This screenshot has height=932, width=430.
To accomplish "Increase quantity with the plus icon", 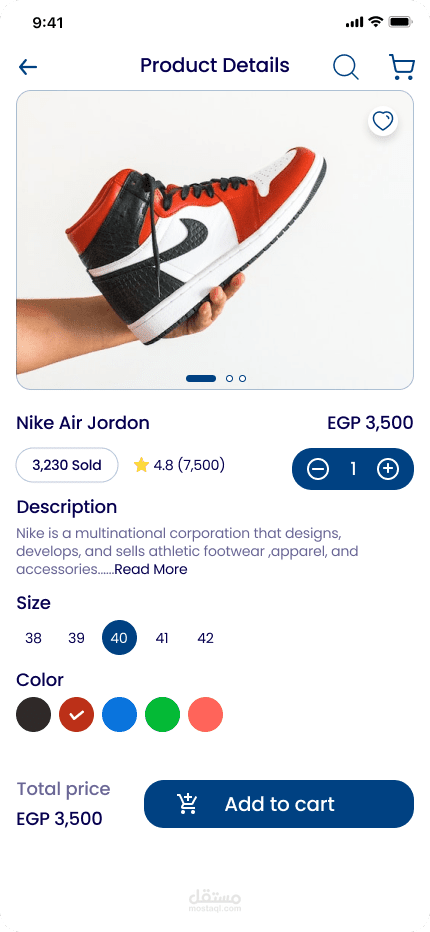I will 388,469.
